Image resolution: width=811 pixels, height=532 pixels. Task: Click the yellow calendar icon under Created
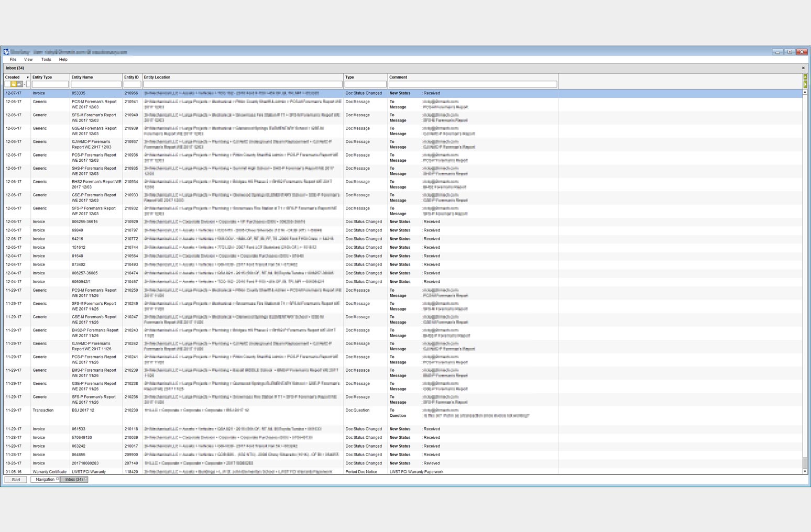point(14,84)
